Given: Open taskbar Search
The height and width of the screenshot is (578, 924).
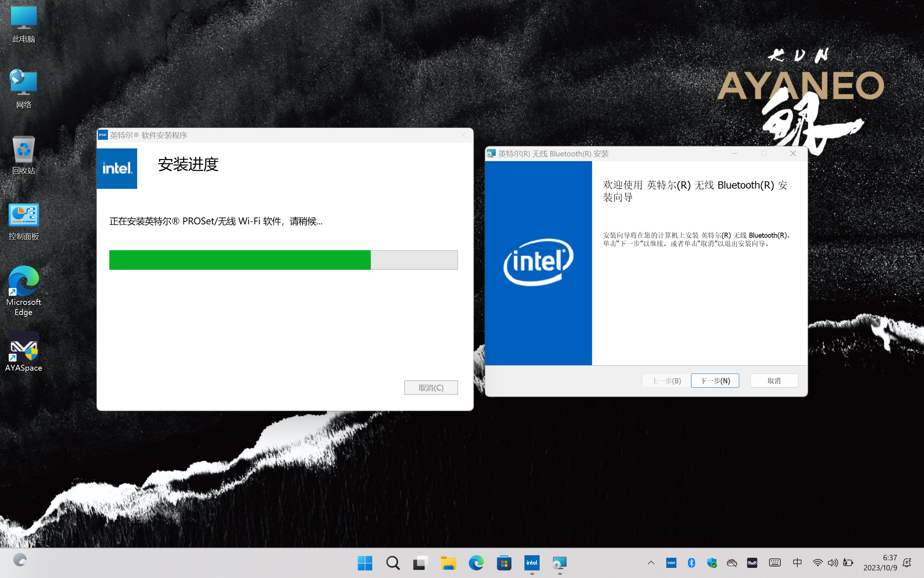Looking at the screenshot, I should tap(392, 563).
